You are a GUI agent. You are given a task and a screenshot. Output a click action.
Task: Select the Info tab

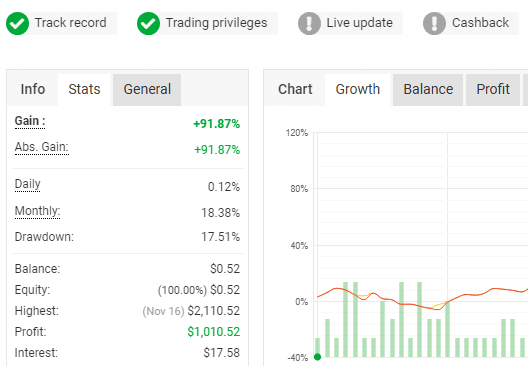(33, 90)
